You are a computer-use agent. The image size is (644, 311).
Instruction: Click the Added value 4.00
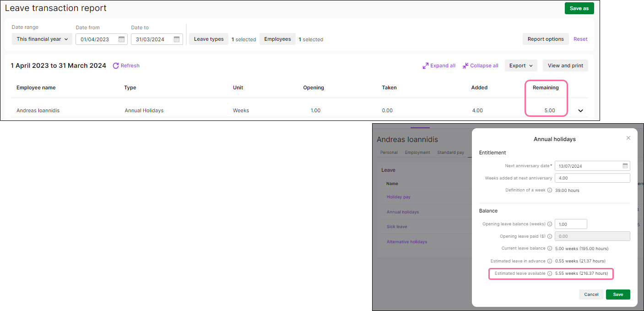477,110
